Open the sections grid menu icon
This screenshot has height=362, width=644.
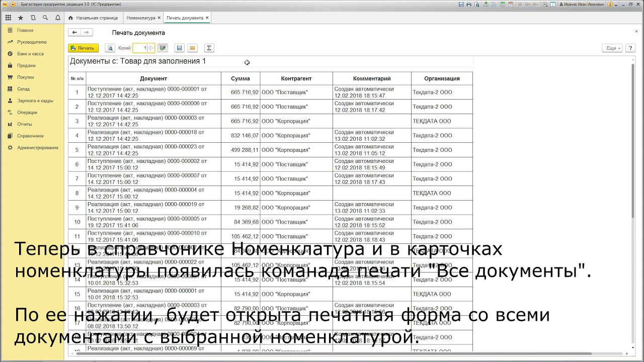pos(8,18)
